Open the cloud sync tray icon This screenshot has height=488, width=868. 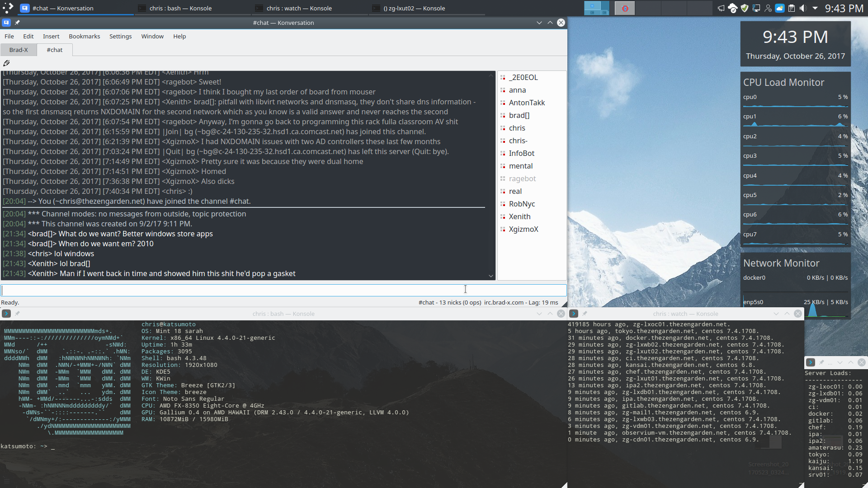(733, 8)
